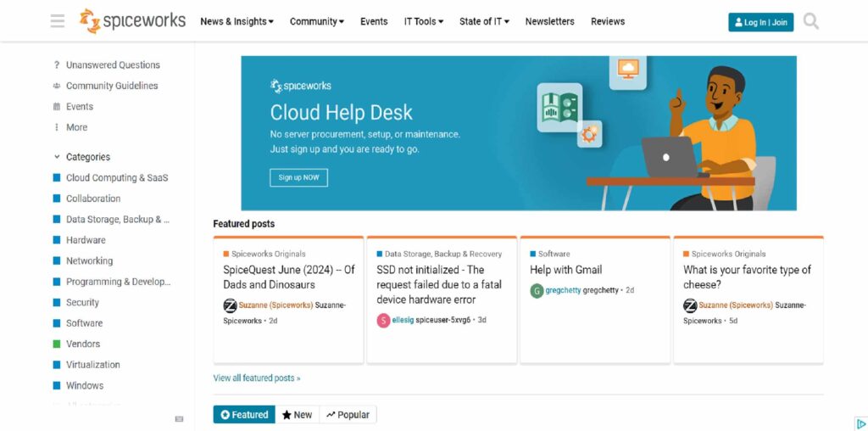The height and width of the screenshot is (431, 868).
Task: Click the Community Guidelines people icon
Action: point(57,86)
